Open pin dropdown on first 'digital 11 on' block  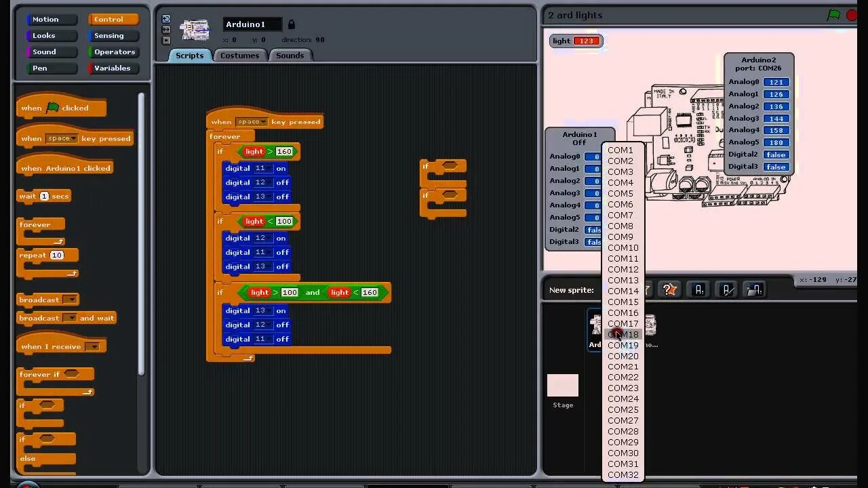[x=262, y=168]
